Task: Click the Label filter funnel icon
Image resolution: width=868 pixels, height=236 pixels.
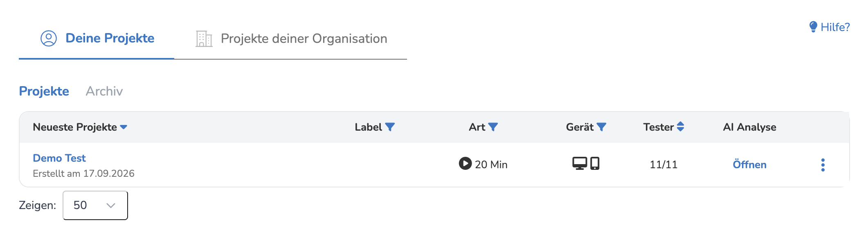Action: (x=390, y=127)
